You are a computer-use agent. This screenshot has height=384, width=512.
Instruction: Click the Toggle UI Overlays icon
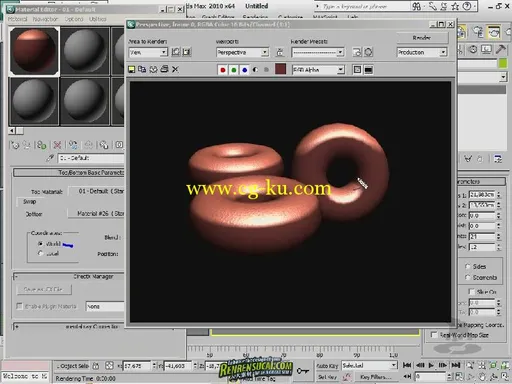[357, 70]
